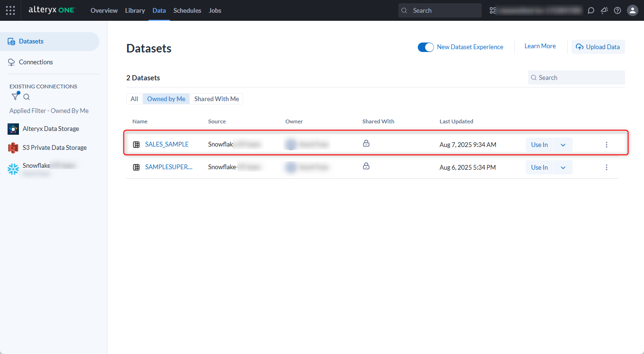The height and width of the screenshot is (354, 644).
Task: Select the Snowflake connection in sidebar
Action: [43, 169]
